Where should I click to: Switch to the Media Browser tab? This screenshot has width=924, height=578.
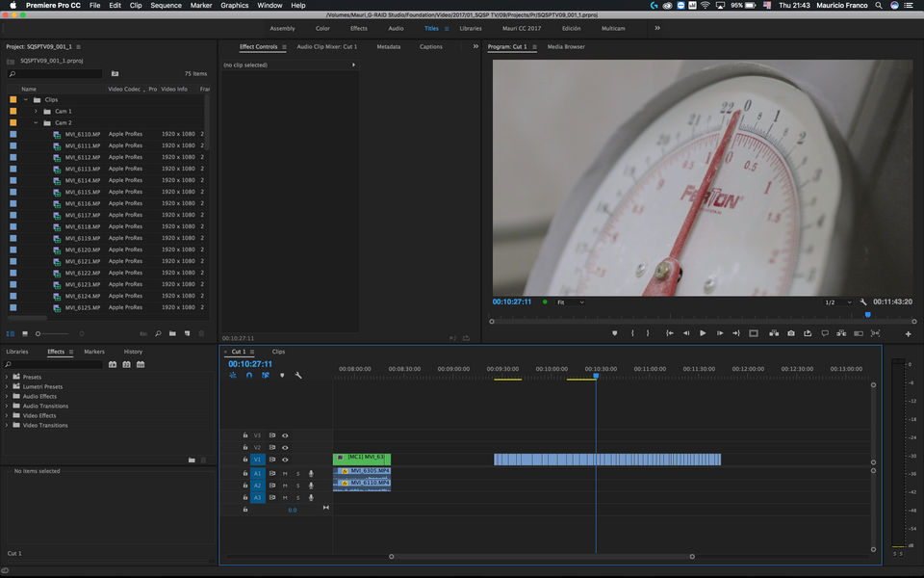pyautogui.click(x=566, y=46)
